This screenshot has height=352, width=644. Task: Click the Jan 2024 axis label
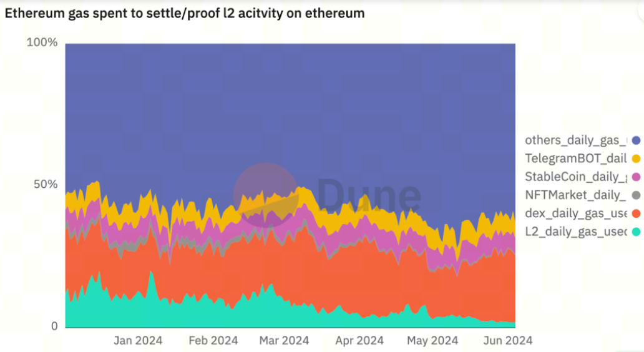(138, 341)
